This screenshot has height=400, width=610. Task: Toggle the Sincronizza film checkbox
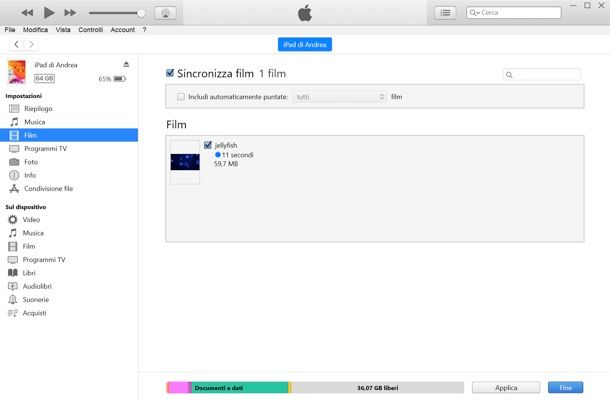click(170, 73)
